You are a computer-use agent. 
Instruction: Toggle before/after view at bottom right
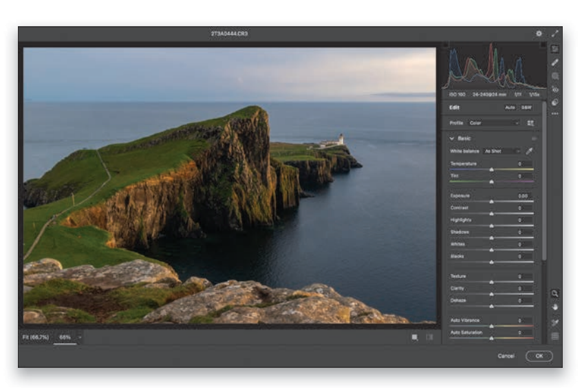click(415, 338)
